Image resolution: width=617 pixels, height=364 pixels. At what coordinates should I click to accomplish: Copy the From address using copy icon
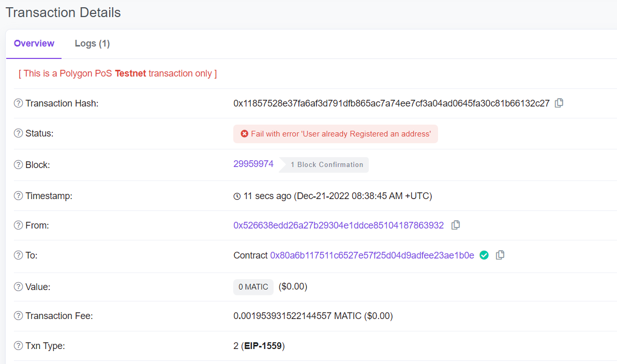click(455, 225)
